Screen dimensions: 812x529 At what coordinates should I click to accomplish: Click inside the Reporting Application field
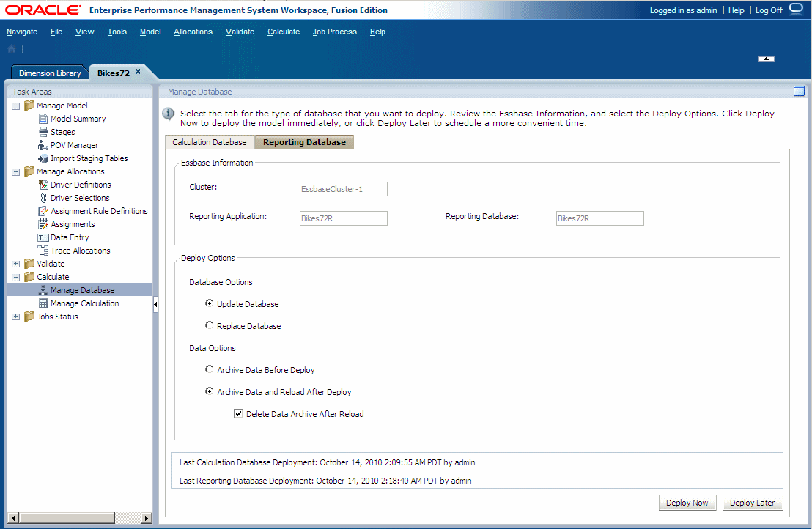point(343,218)
